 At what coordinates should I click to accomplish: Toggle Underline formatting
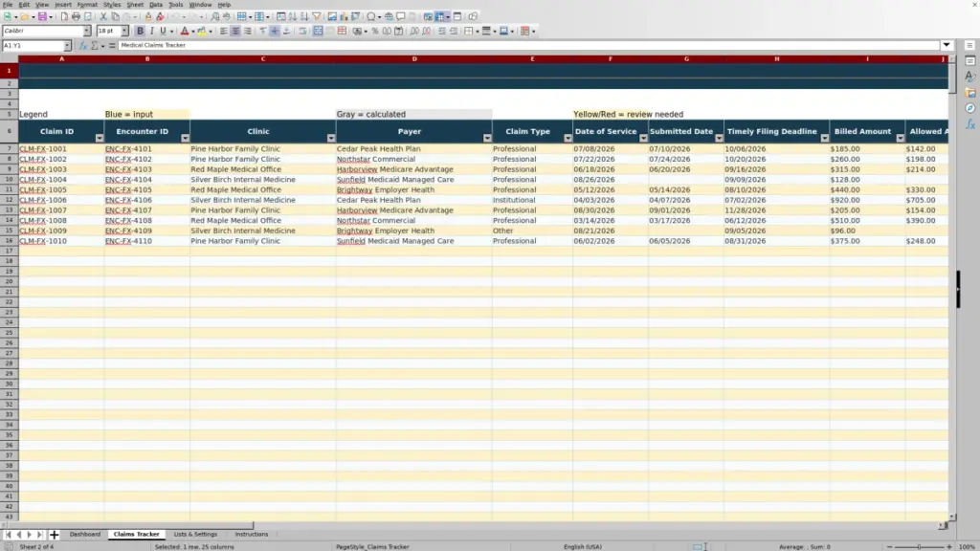pos(163,31)
